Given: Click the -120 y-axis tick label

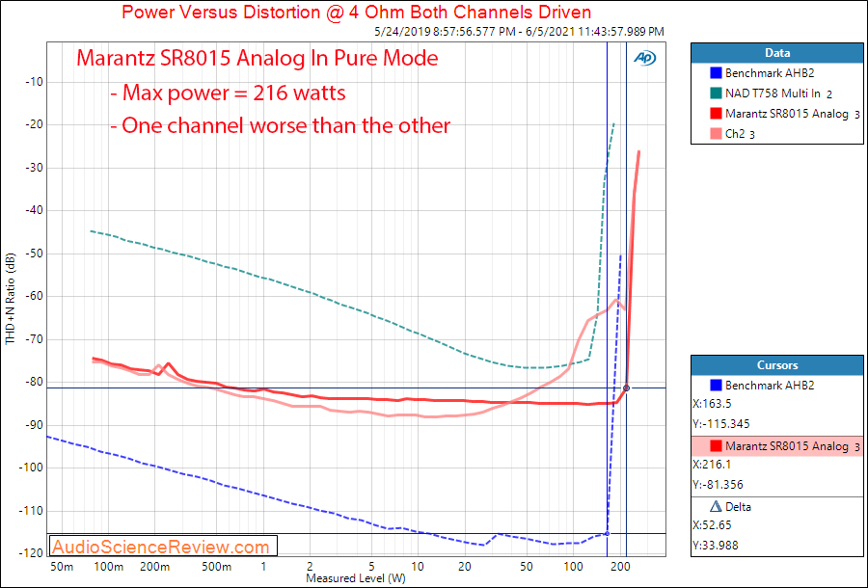Looking at the screenshot, I should (x=32, y=553).
